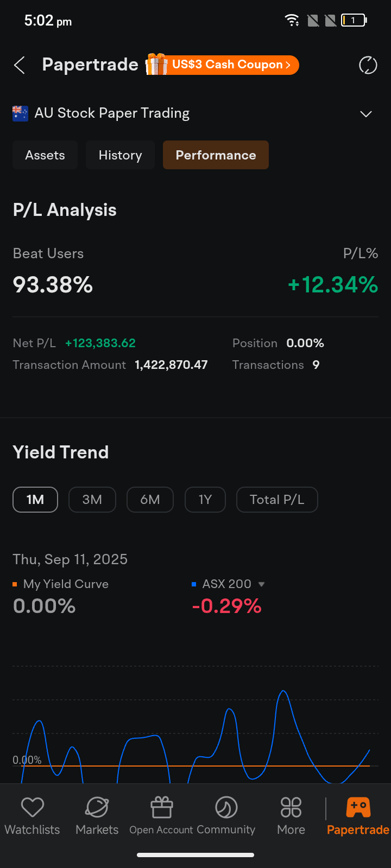This screenshot has height=868, width=391.
Task: Open the Markets planet icon
Action: coord(97,808)
